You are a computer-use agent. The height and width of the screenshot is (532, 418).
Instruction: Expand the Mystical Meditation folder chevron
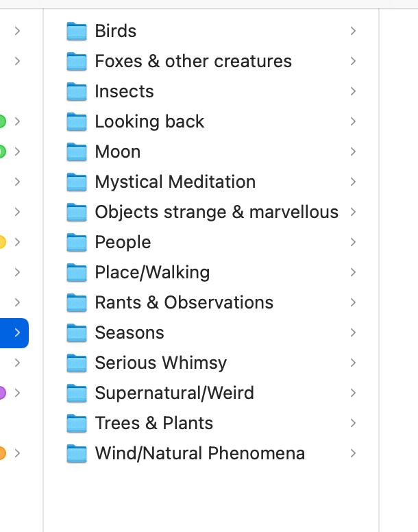(353, 182)
